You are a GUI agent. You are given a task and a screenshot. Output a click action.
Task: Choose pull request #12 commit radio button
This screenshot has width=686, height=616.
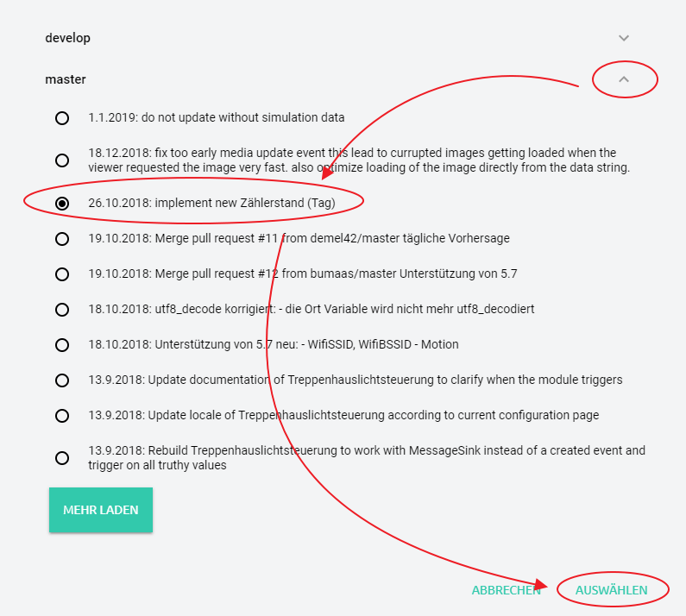[x=62, y=274]
